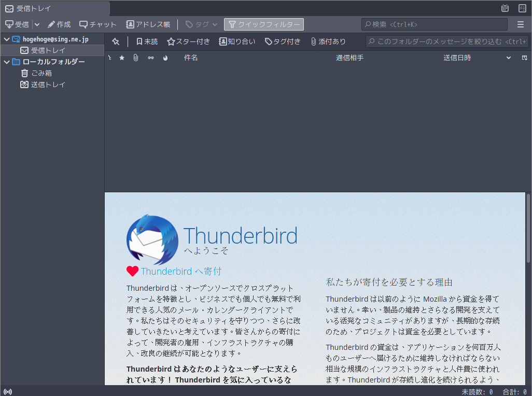Click the red heart donate icon
The height and width of the screenshot is (396, 532).
tap(132, 271)
